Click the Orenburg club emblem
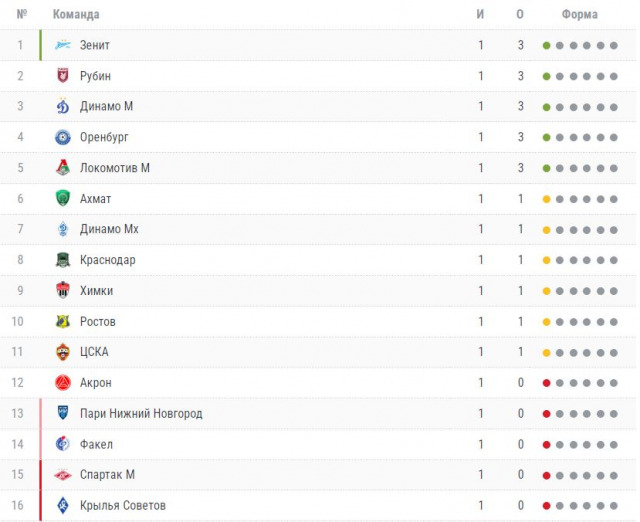Viewport: 640px width, 522px height. (x=63, y=138)
